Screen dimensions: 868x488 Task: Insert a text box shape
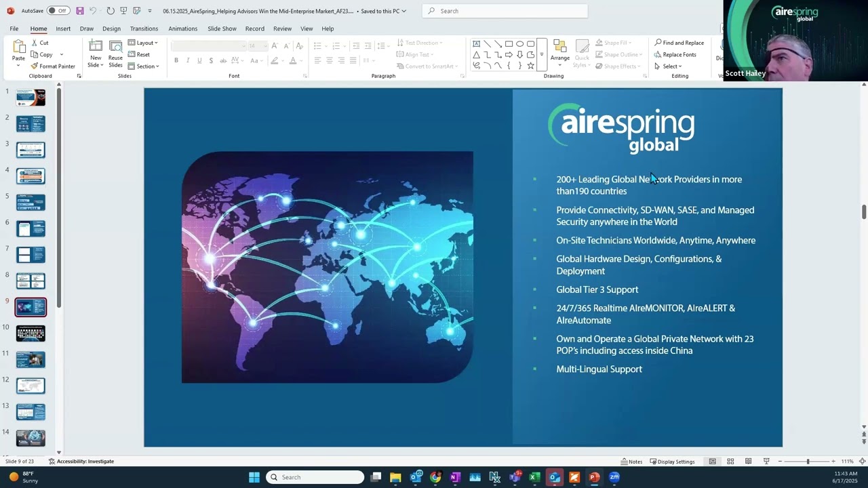[476, 44]
